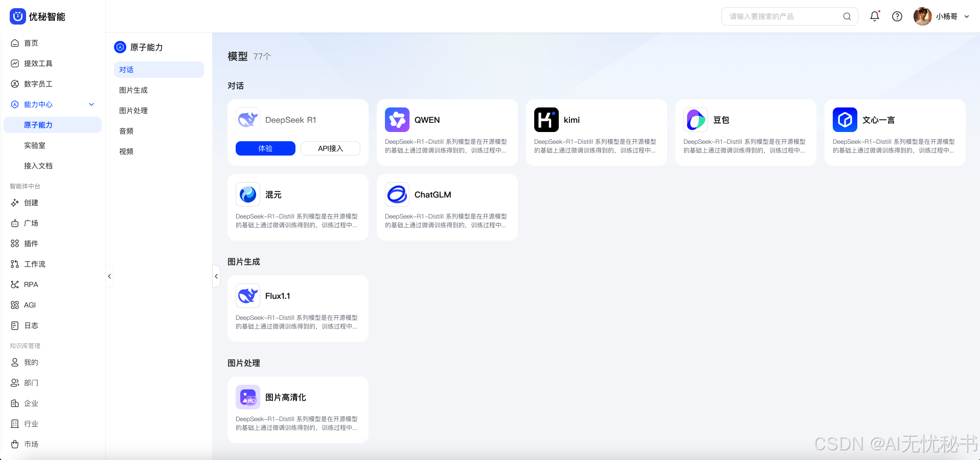Open the QWEN model icon
The width and height of the screenshot is (980, 460).
click(x=397, y=120)
